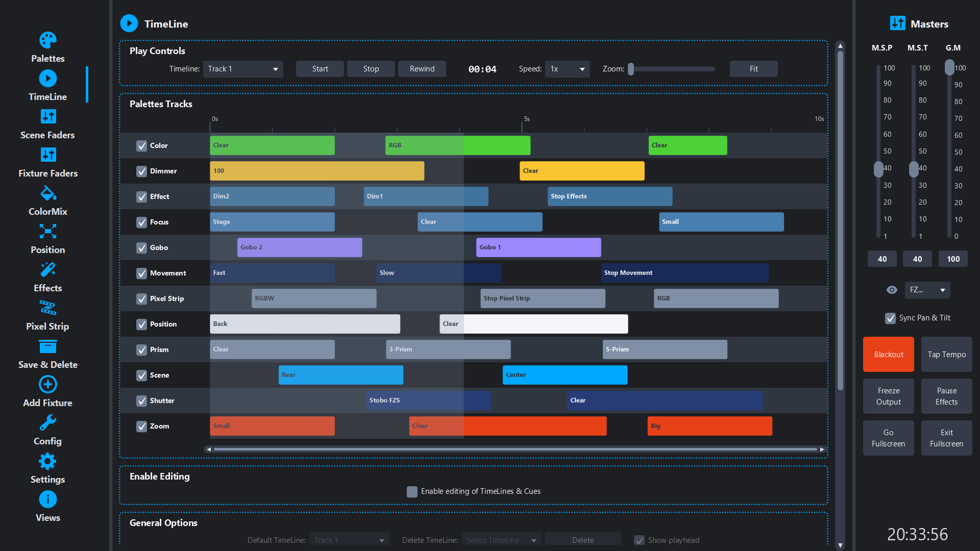Open the Save & Delete archive icon
The width and height of the screenshot is (980, 551).
click(x=47, y=346)
